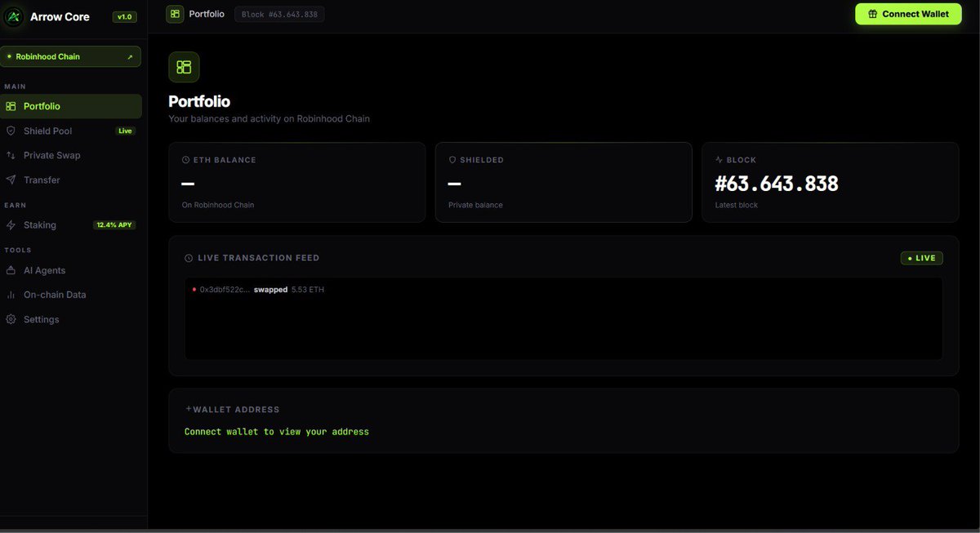
Task: Click the v1.0 version badge
Action: coord(125,16)
